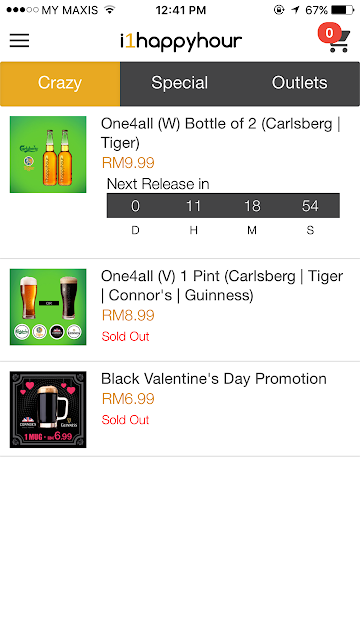Open the hamburger menu

19,40
